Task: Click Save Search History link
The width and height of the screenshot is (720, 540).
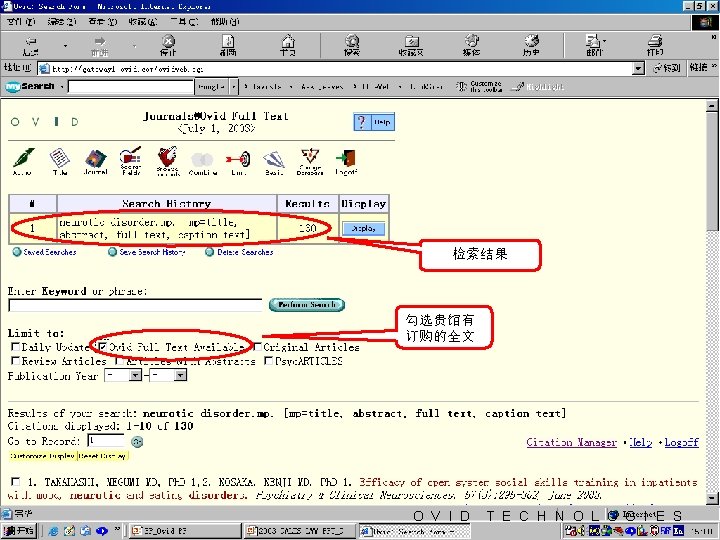Action: pos(147,252)
